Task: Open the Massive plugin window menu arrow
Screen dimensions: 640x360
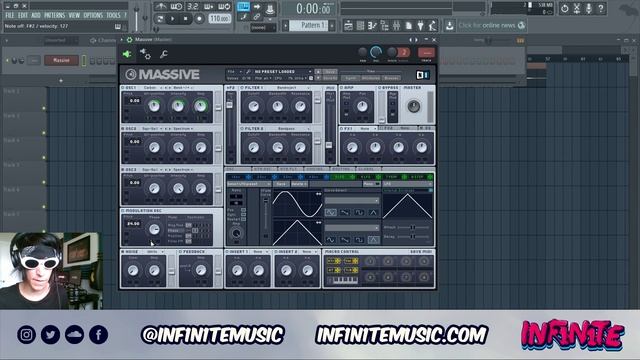Action: (x=121, y=40)
